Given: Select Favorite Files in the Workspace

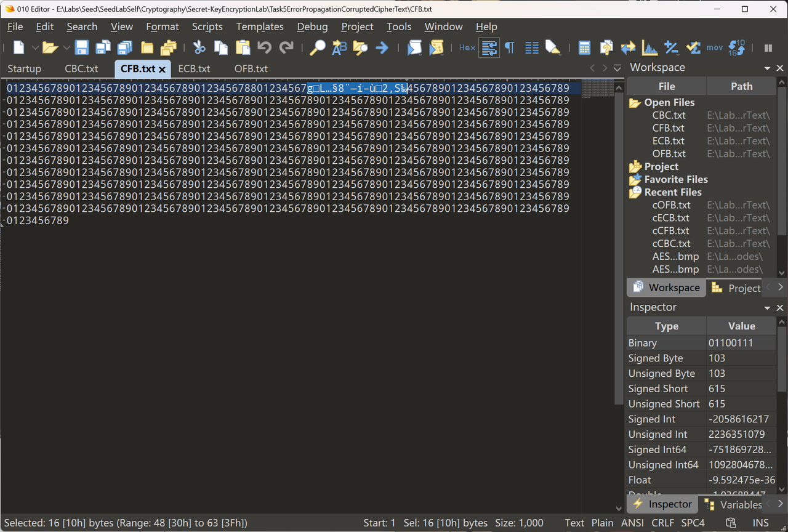Looking at the screenshot, I should [676, 179].
